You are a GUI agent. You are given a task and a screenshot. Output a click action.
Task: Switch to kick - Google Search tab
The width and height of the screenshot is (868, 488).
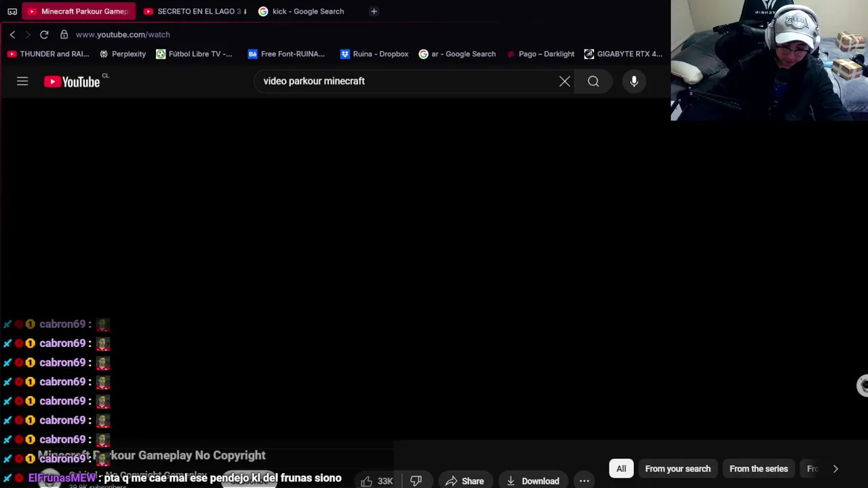[302, 12]
